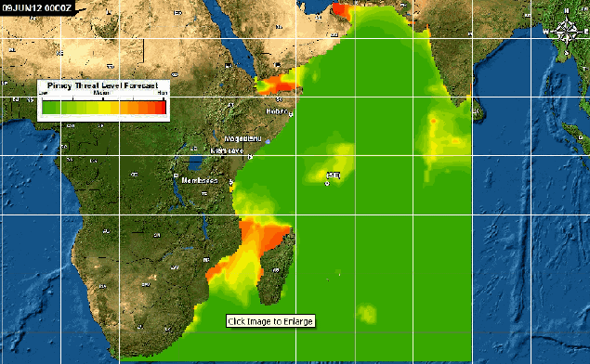Click the Mombasa text label
Screen dimensions: 590x364
(x=200, y=180)
